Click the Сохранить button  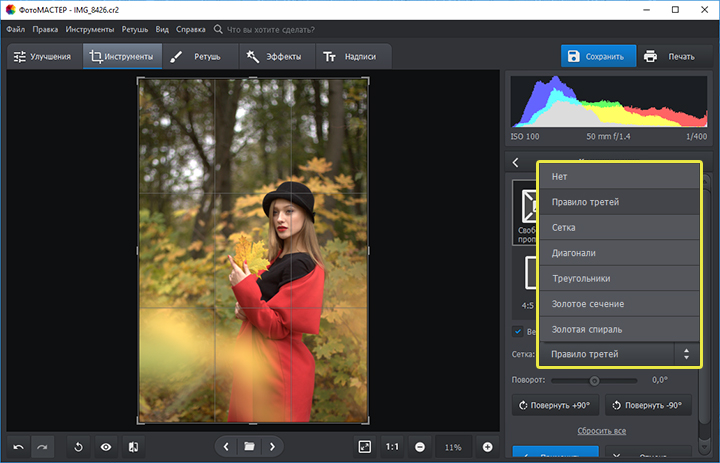click(x=596, y=56)
